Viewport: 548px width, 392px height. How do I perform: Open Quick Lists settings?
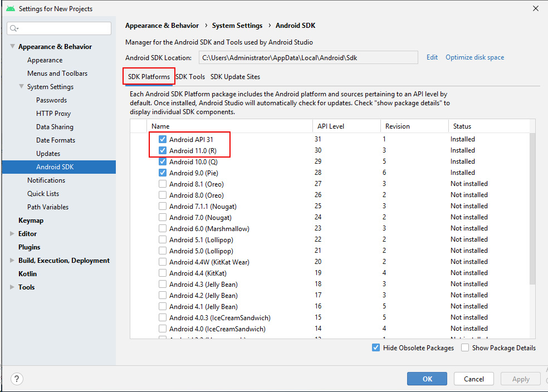(43, 194)
